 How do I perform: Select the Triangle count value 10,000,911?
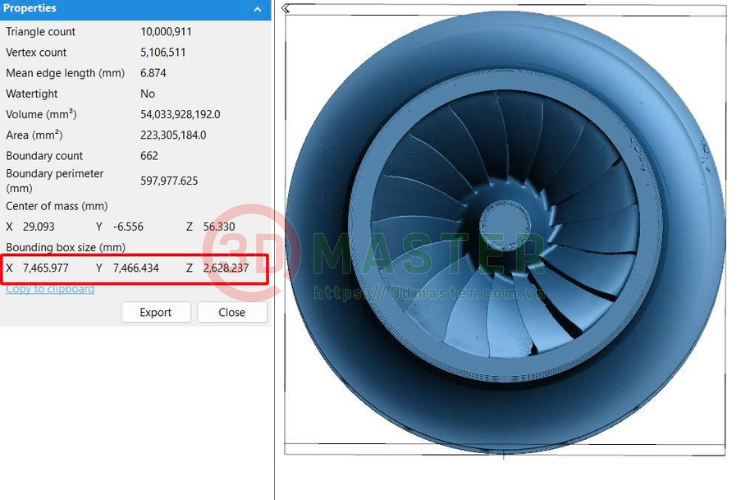(166, 32)
